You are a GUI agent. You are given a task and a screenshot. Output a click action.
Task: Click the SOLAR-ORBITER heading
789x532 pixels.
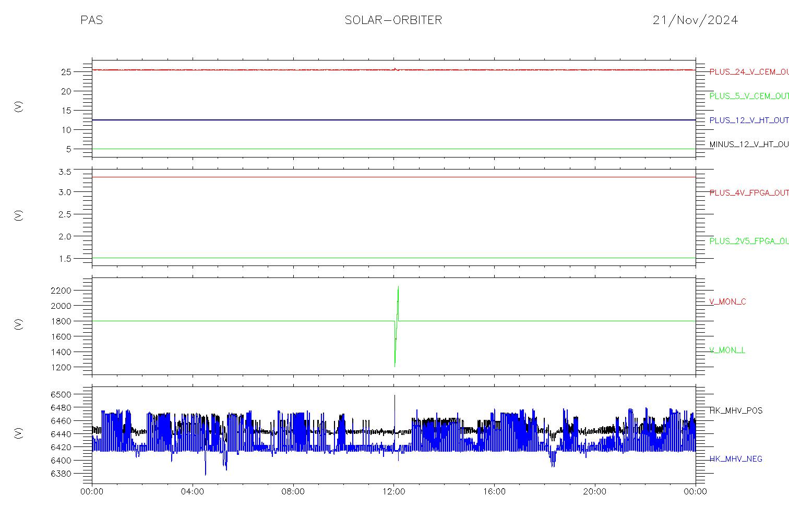[393, 20]
